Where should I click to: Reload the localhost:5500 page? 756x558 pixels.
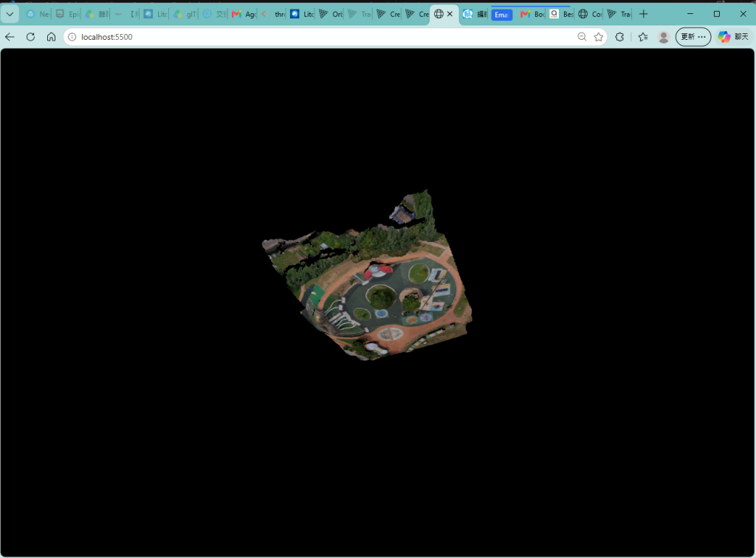30,37
